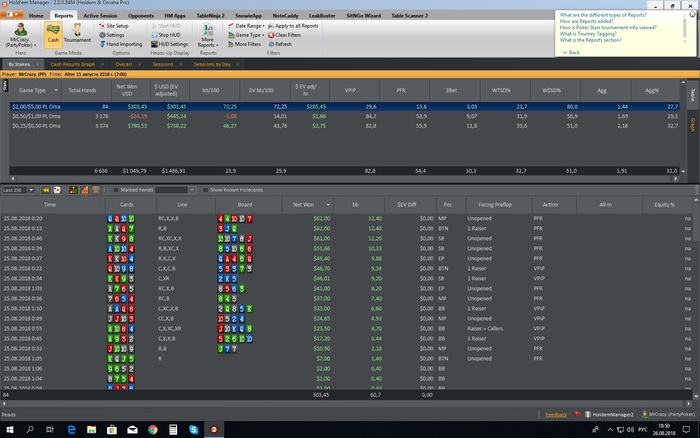700x438 pixels.
Task: Open Date Range filter dropdown
Action: point(246,26)
